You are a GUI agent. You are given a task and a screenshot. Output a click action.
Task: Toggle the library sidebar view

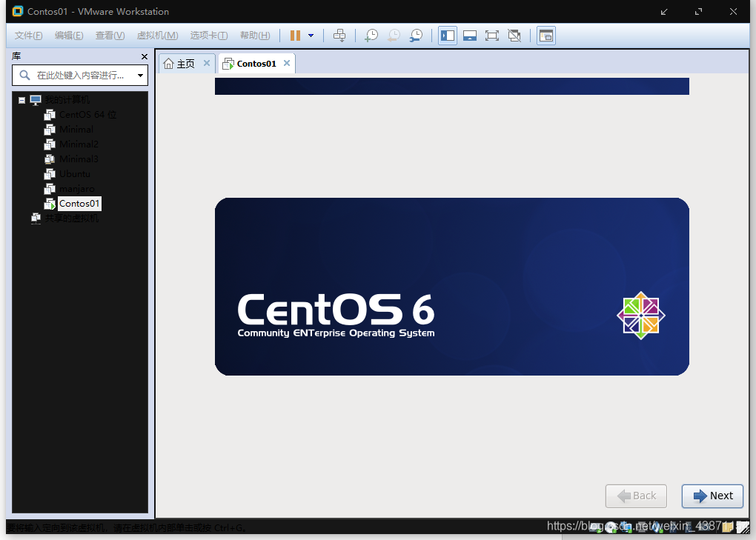pos(448,35)
